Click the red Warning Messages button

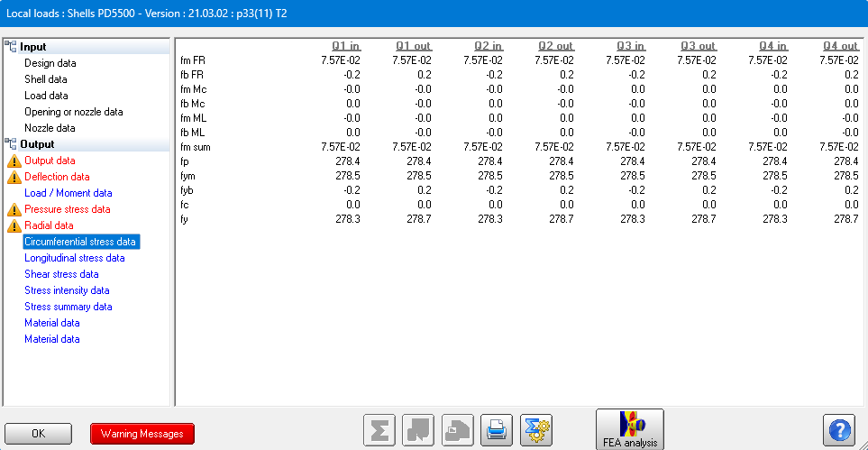click(142, 434)
